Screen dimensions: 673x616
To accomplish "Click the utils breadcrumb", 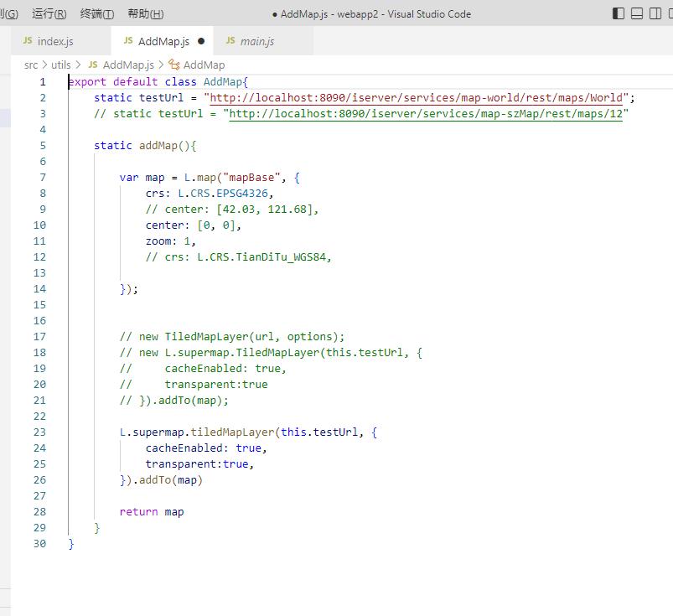I will point(61,65).
